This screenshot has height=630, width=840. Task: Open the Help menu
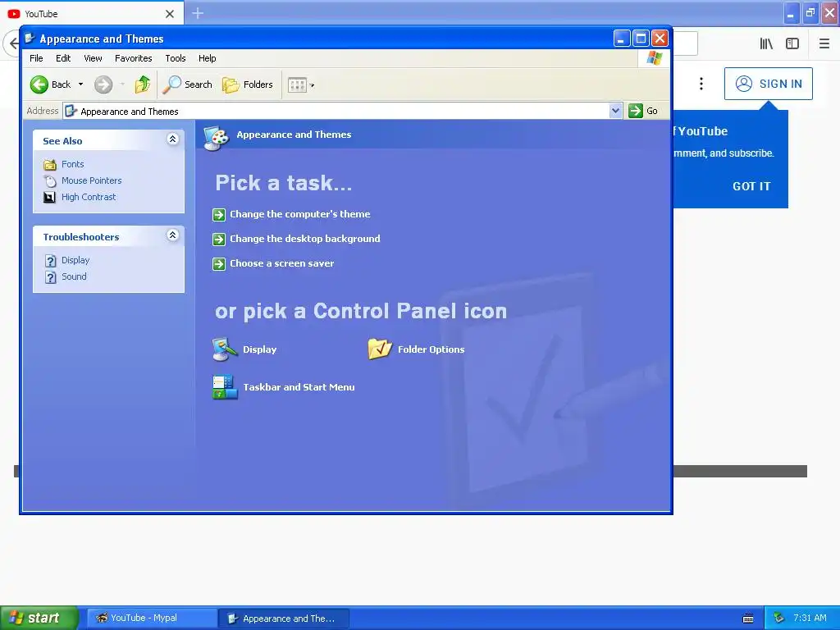(208, 58)
